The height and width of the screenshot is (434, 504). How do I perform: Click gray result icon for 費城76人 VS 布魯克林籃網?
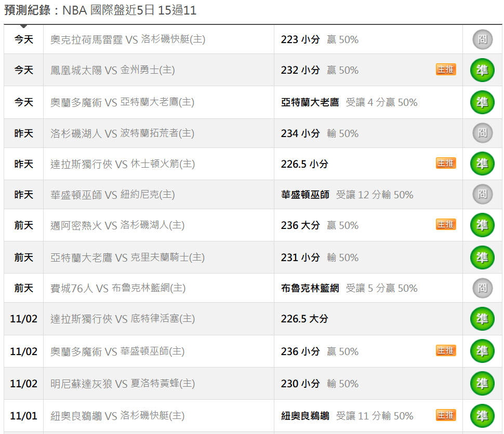click(482, 288)
